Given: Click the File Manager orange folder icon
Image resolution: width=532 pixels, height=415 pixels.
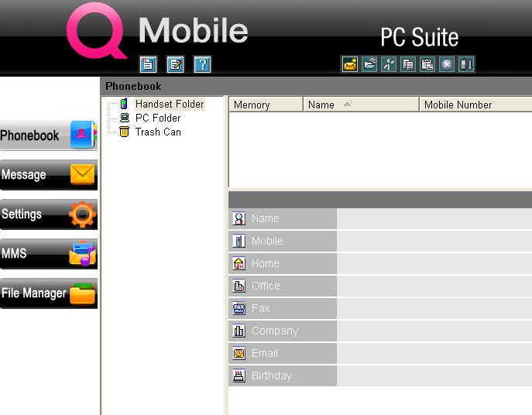Looking at the screenshot, I should coord(82,293).
